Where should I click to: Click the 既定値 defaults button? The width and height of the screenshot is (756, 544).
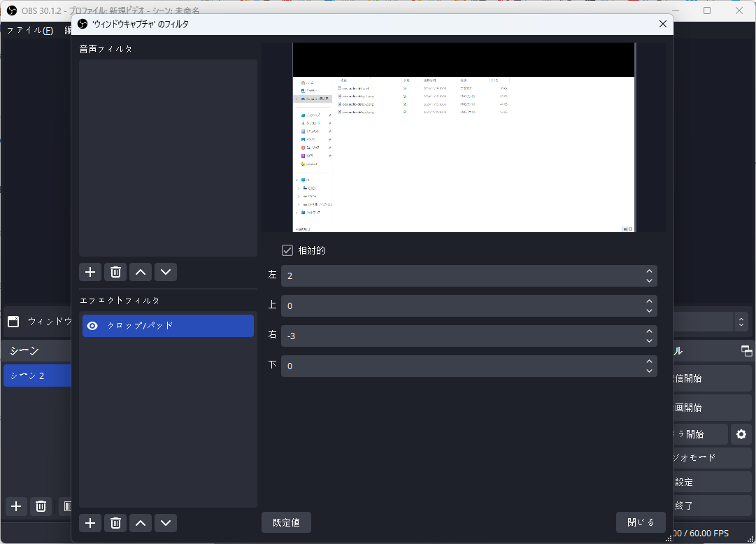pyautogui.click(x=286, y=522)
